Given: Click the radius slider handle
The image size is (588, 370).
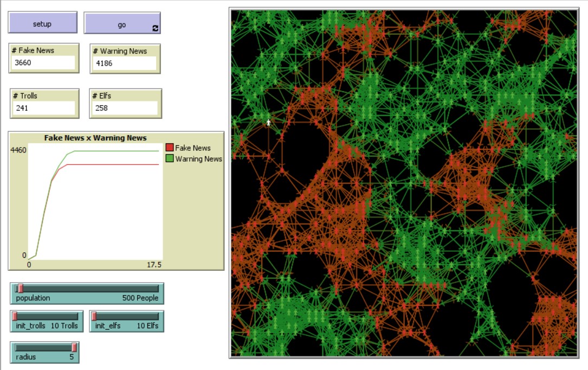Looking at the screenshot, I should click(x=74, y=347).
